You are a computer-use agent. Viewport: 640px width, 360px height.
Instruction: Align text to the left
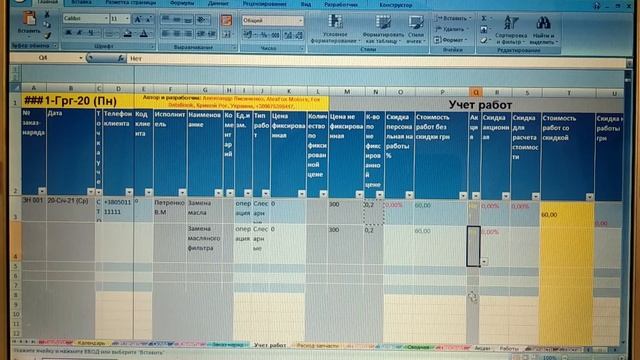click(165, 34)
